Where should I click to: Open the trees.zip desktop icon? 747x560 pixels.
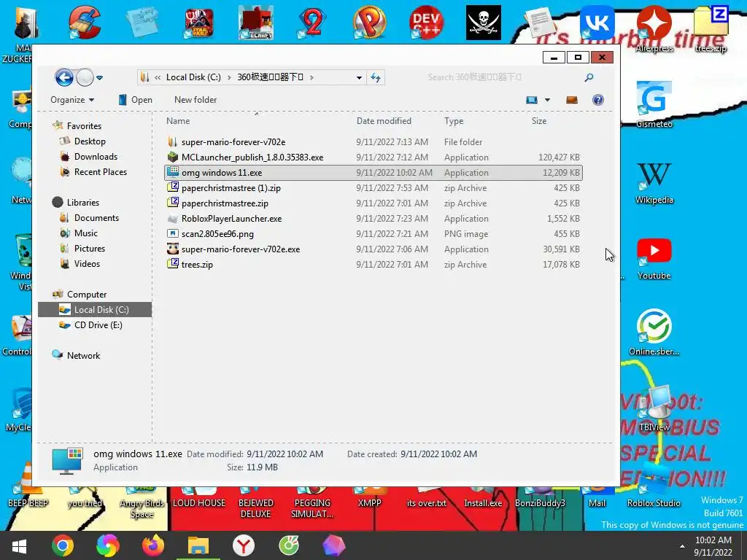[711, 28]
